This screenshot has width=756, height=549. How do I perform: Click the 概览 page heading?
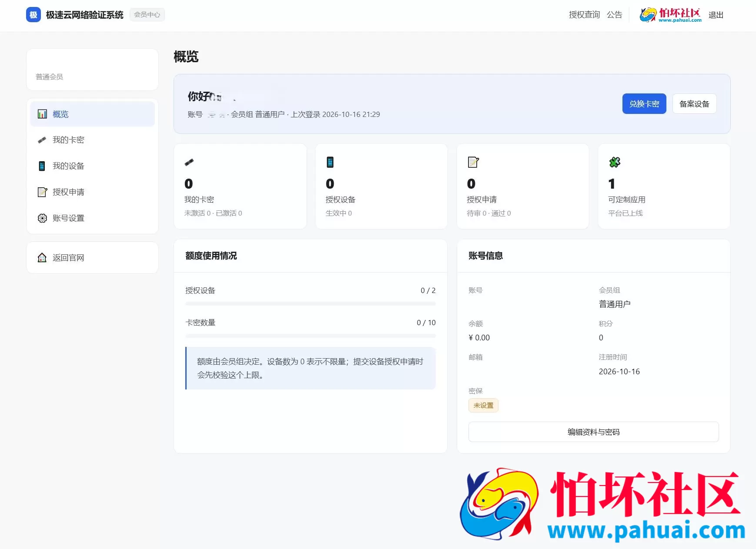[186, 57]
